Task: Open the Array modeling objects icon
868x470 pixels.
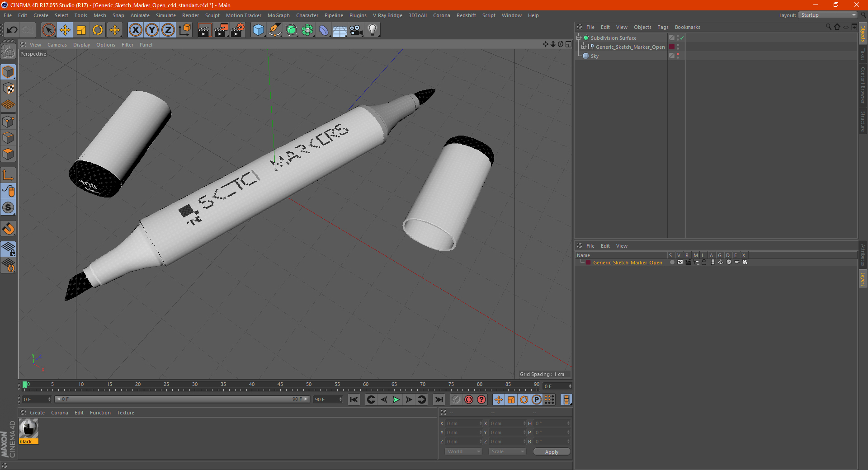Action: (x=307, y=30)
